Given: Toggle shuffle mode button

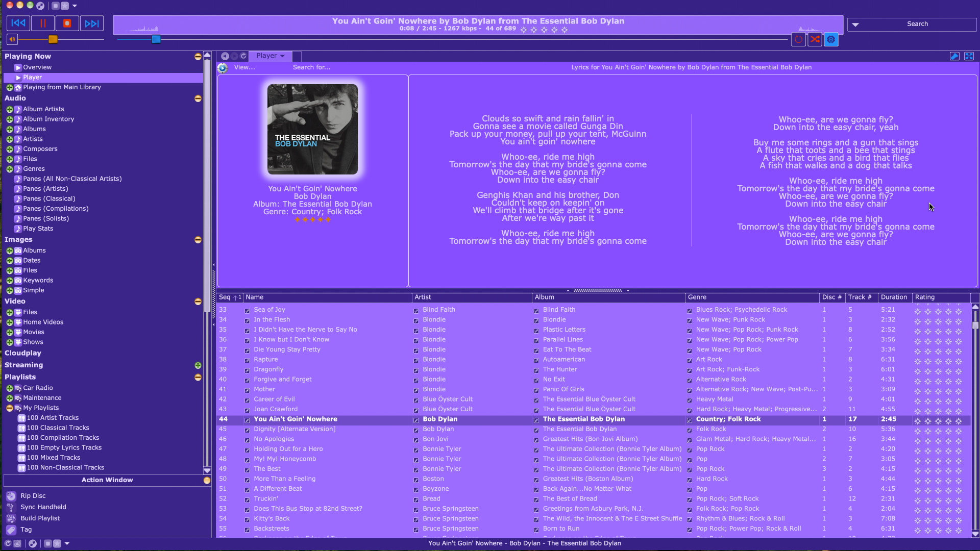Looking at the screenshot, I should point(815,39).
